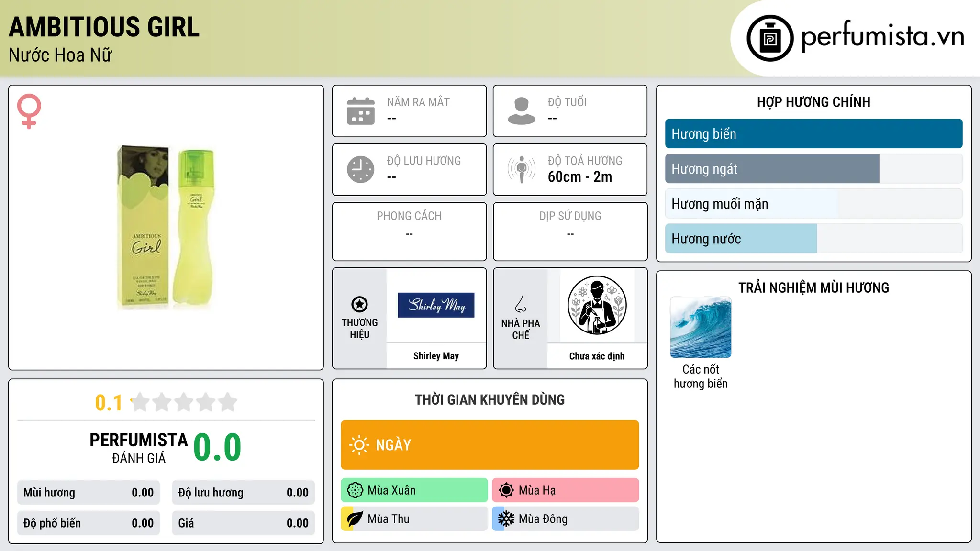Open the Ambitious Girl perfume bottle image

click(x=166, y=227)
